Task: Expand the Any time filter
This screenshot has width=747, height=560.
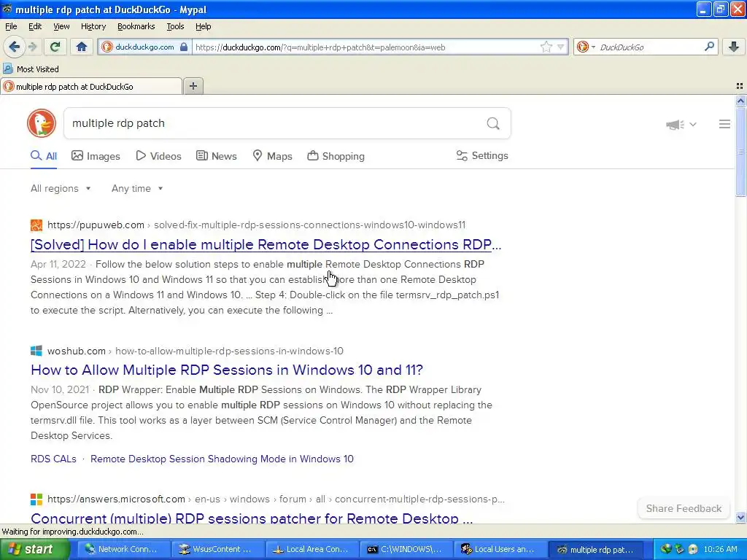Action: [x=137, y=189]
